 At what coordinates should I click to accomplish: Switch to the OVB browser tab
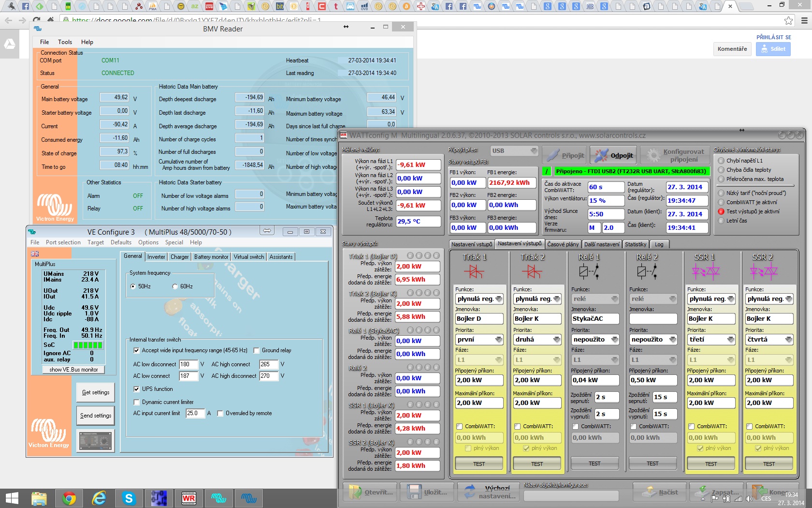[x=364, y=6]
